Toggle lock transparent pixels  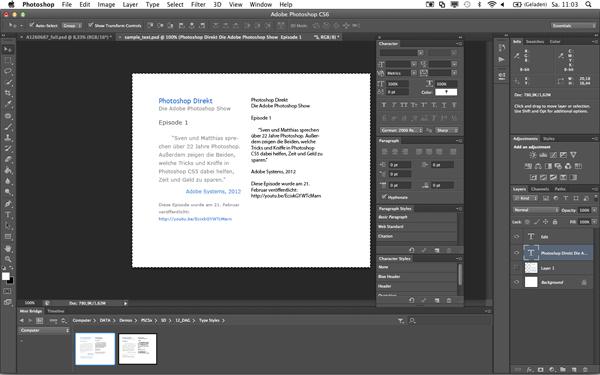[x=527, y=222]
